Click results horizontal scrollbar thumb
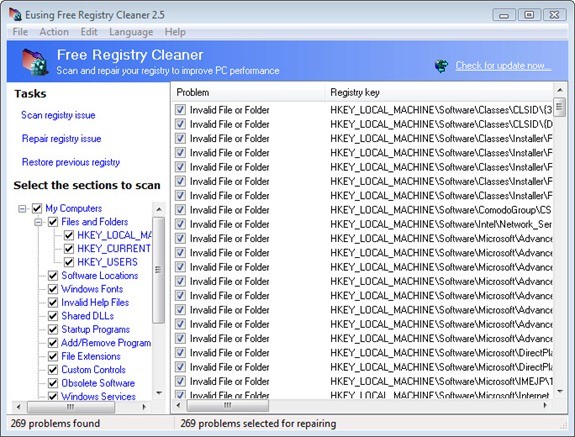This screenshot has width=575, height=437. [227, 405]
